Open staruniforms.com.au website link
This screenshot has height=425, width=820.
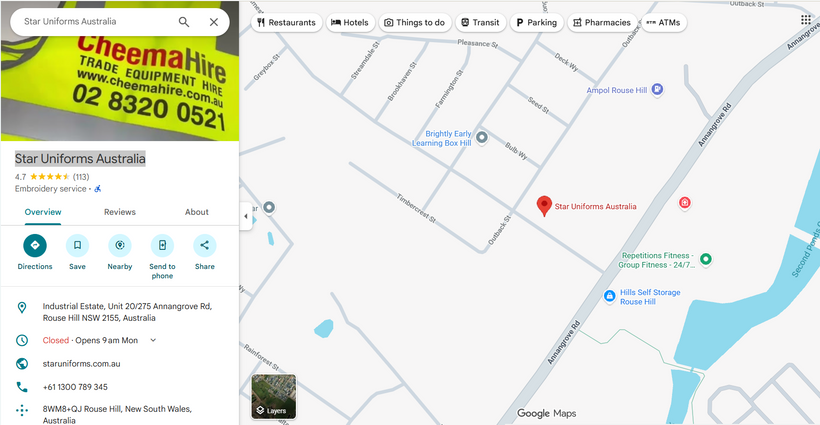point(82,364)
